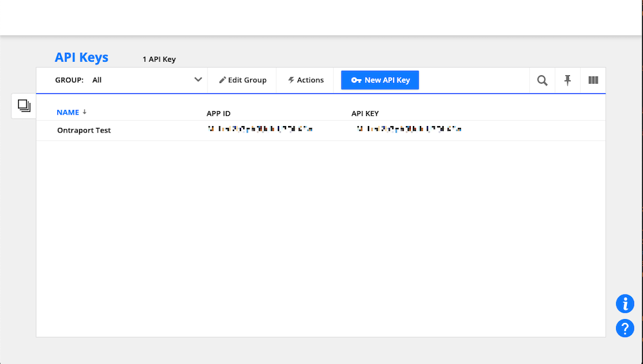Click the sort arrow beside NAME
Screen dimensions: 643x364
click(85, 113)
